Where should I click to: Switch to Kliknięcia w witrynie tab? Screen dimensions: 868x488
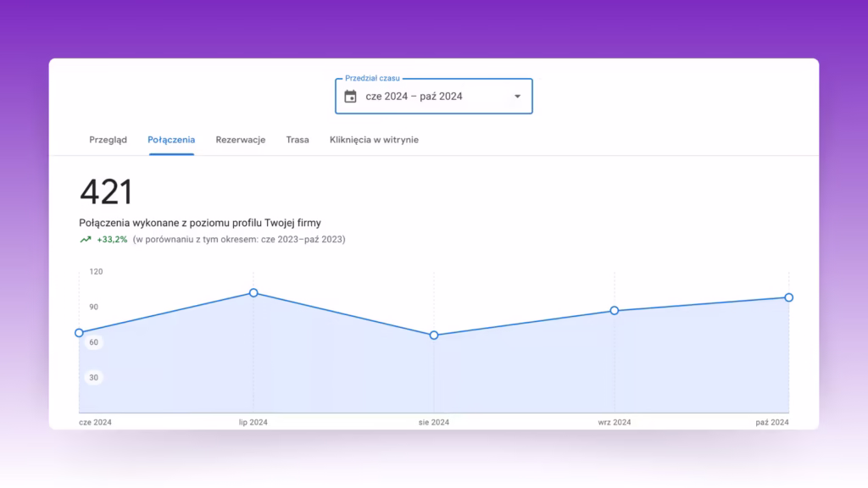[x=374, y=140]
